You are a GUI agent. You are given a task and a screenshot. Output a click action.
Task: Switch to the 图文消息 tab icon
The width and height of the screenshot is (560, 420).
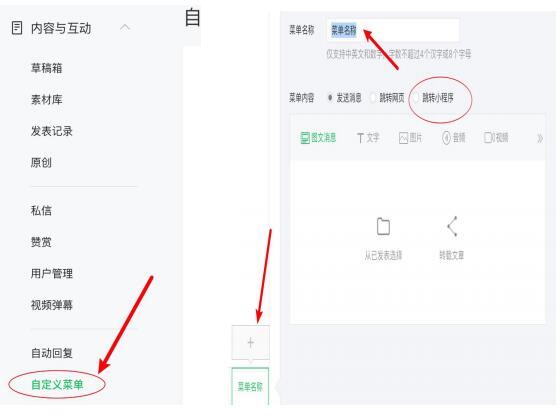tap(305, 138)
